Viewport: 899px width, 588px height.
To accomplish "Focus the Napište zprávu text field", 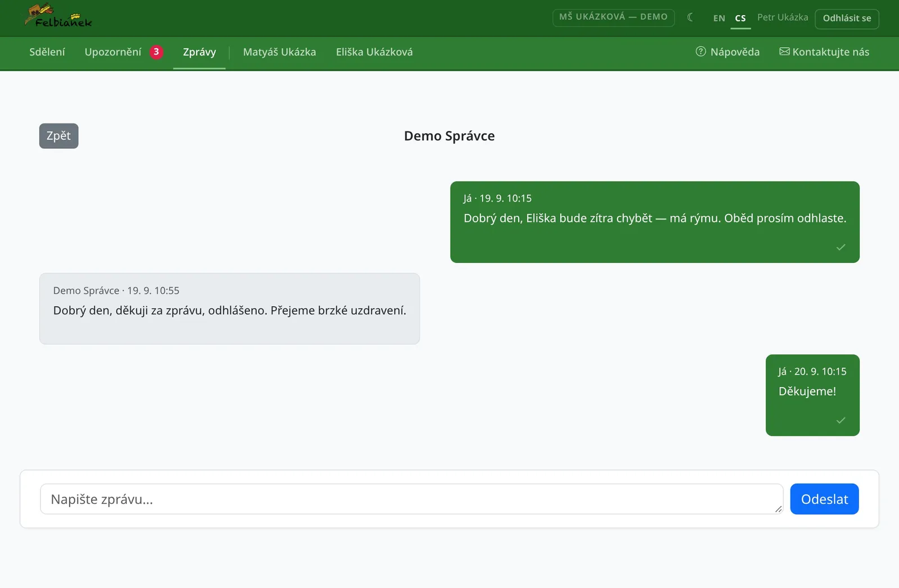I will click(411, 499).
